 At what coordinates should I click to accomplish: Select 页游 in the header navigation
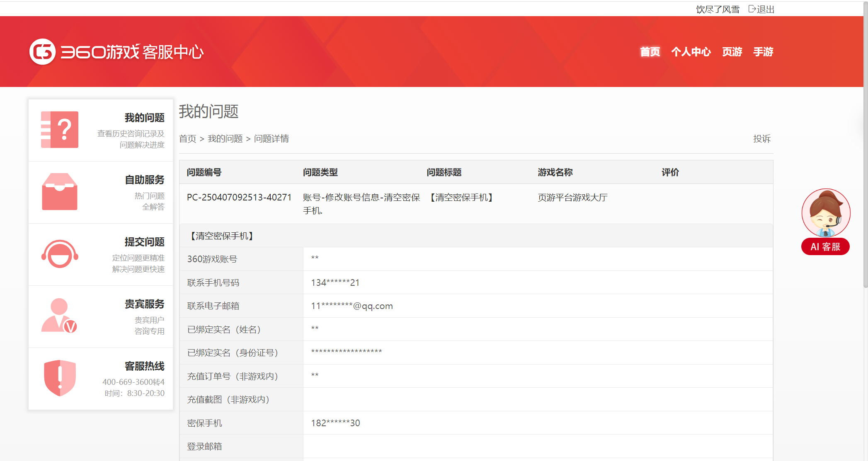click(732, 52)
